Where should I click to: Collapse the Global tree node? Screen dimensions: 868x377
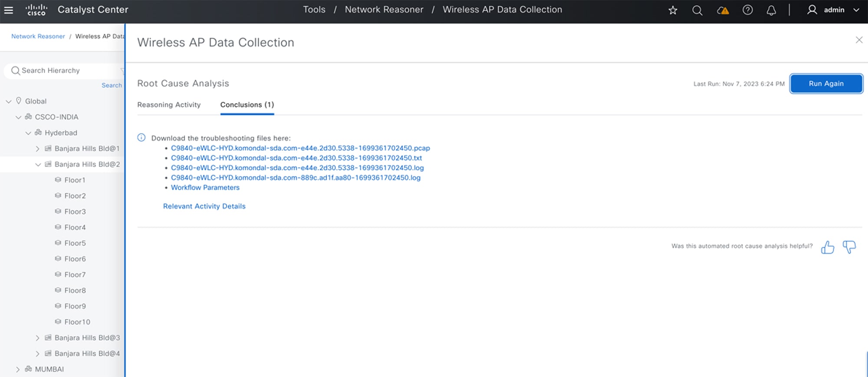[9, 101]
